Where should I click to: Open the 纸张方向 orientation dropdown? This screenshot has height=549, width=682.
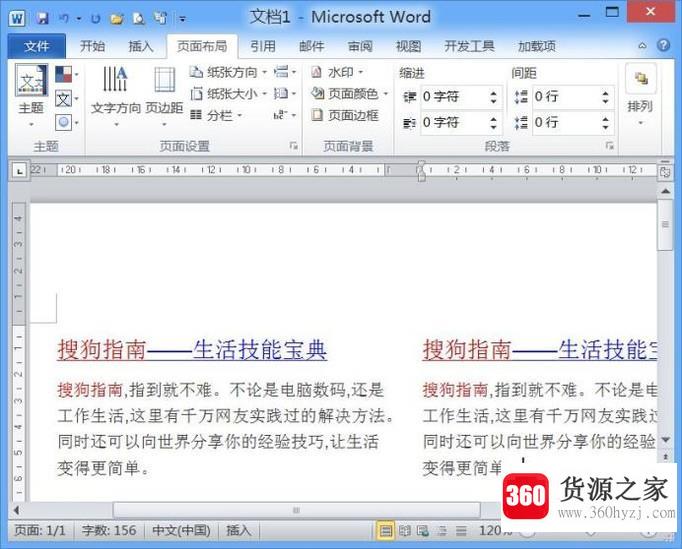(x=228, y=72)
